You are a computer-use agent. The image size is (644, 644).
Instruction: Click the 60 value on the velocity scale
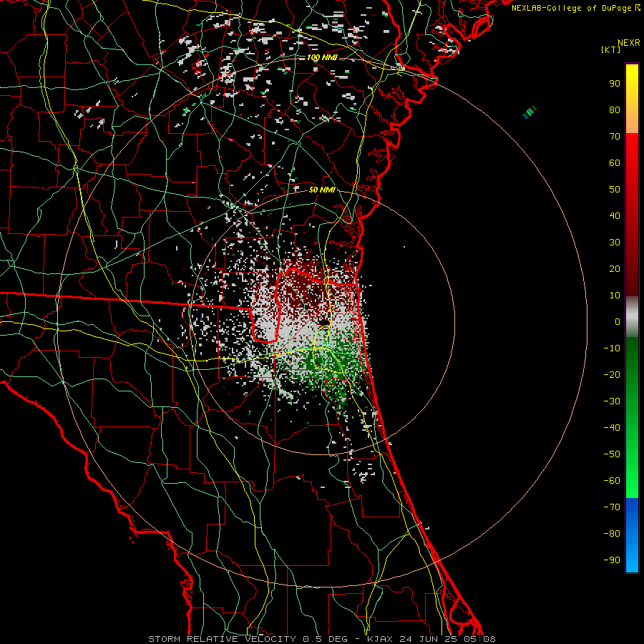pyautogui.click(x=615, y=162)
